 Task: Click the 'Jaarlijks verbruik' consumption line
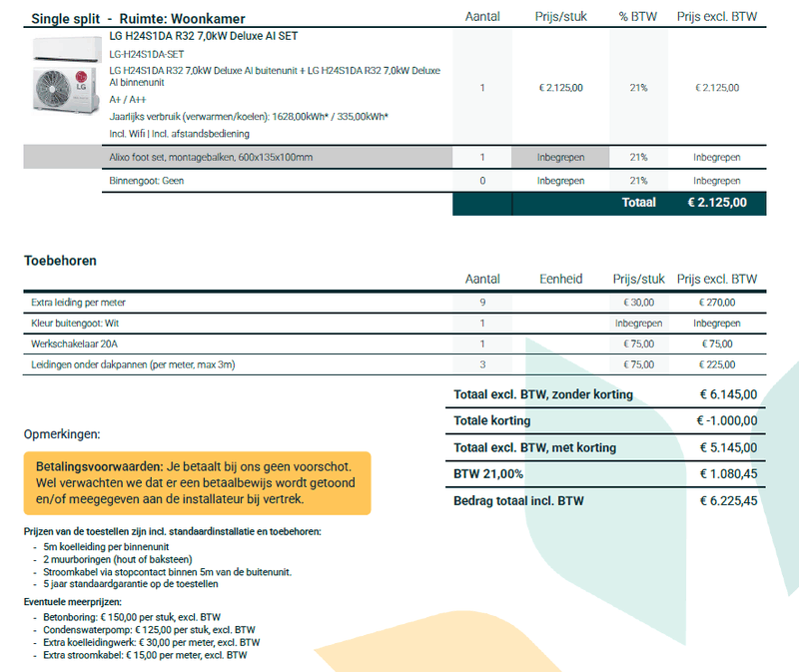point(249,117)
